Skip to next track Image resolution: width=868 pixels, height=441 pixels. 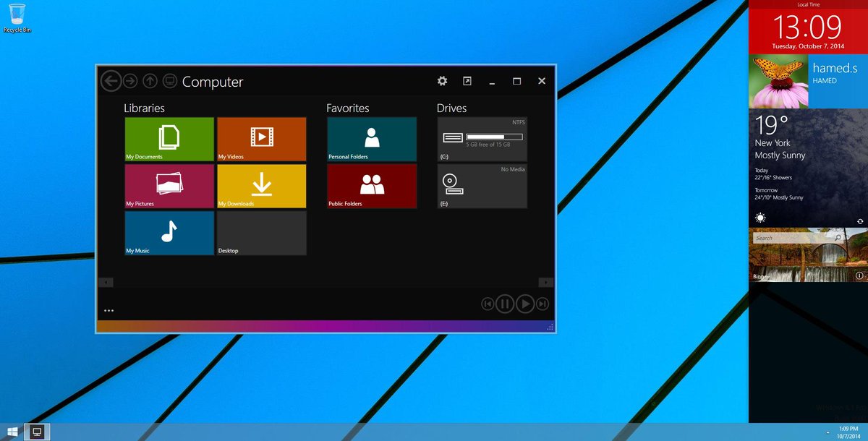point(543,304)
